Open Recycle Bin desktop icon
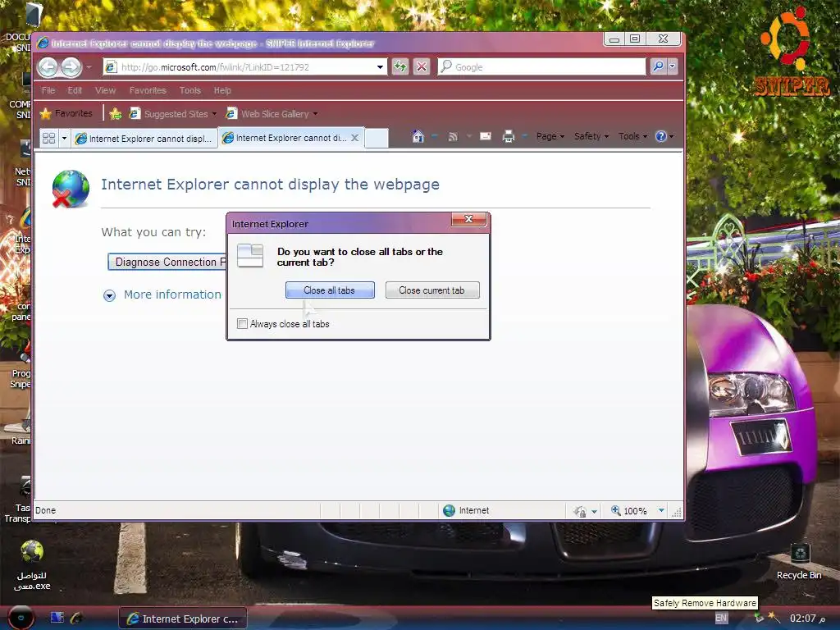 pos(799,560)
